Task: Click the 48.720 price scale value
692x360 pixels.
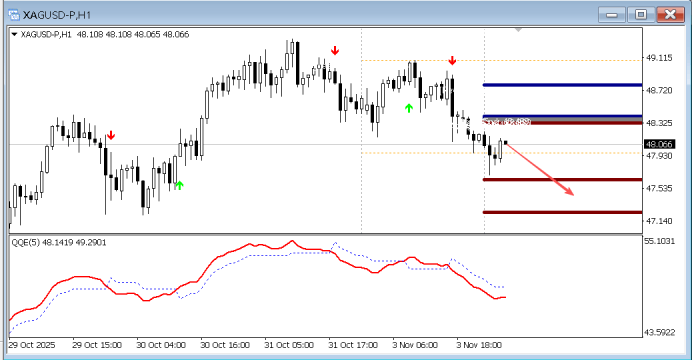Action: pyautogui.click(x=659, y=90)
